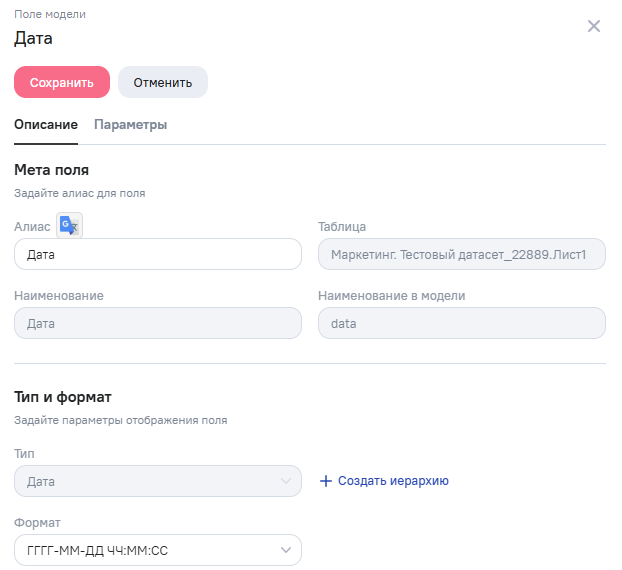
Task: Click the Тип и формат section heading
Action: click(x=62, y=398)
